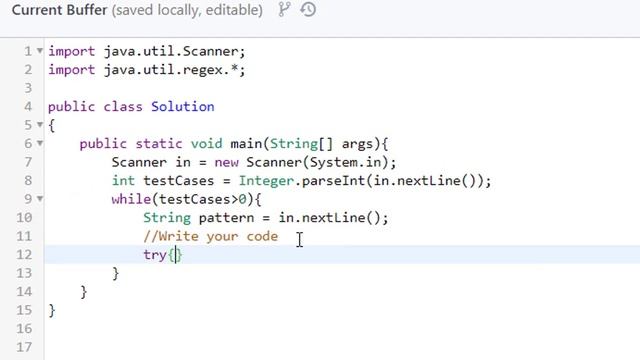Collapse fold arrow on line 5
Viewport: 640px width, 360px height.
[x=40, y=124]
